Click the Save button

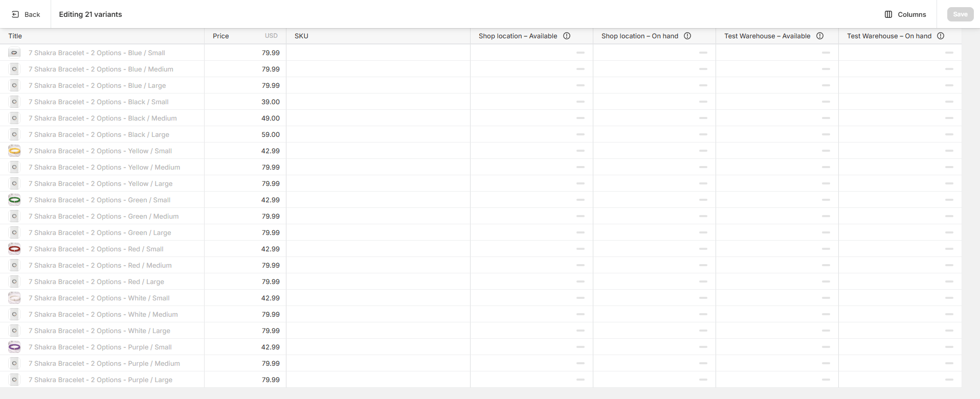click(960, 14)
